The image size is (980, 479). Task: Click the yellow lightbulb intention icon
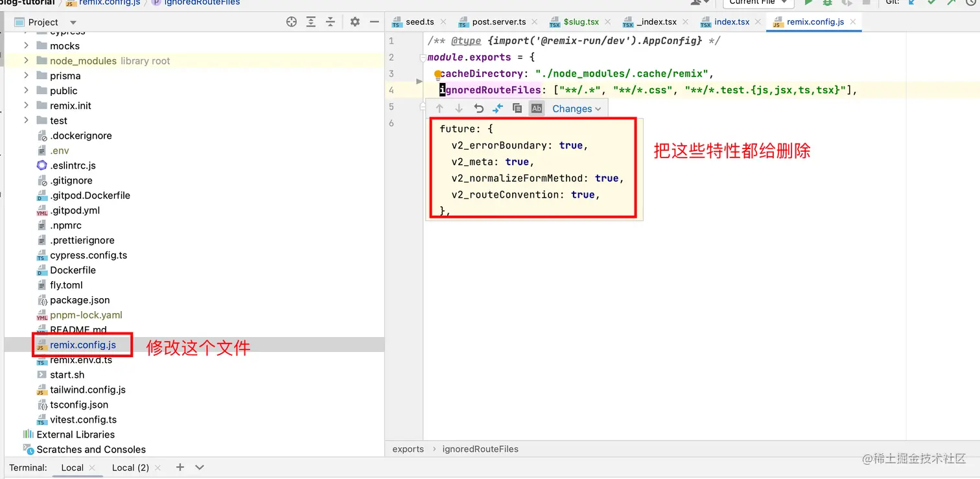tap(438, 75)
